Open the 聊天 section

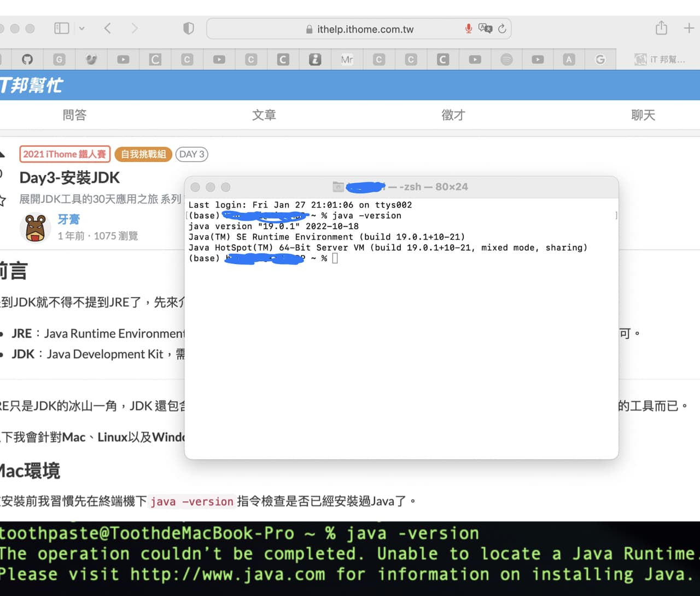pyautogui.click(x=643, y=115)
